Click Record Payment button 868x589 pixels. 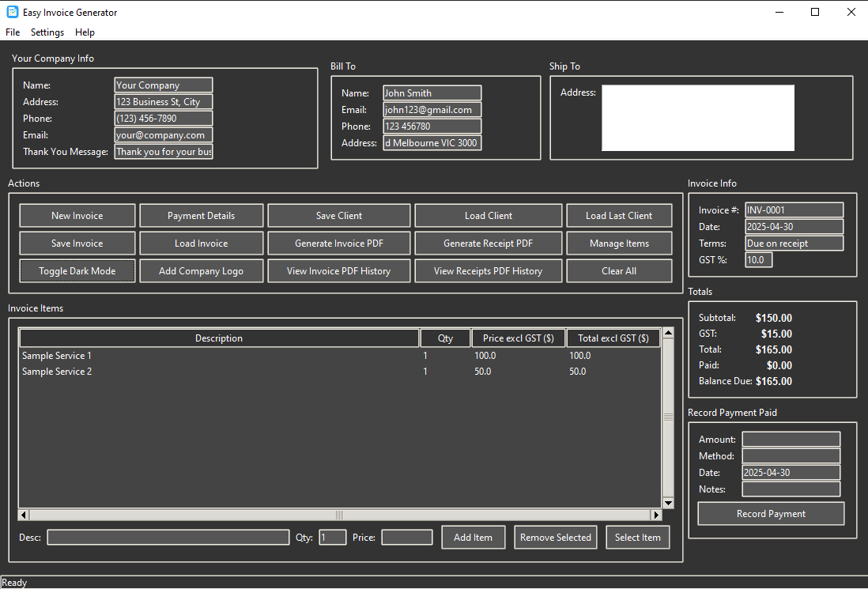[x=771, y=514]
